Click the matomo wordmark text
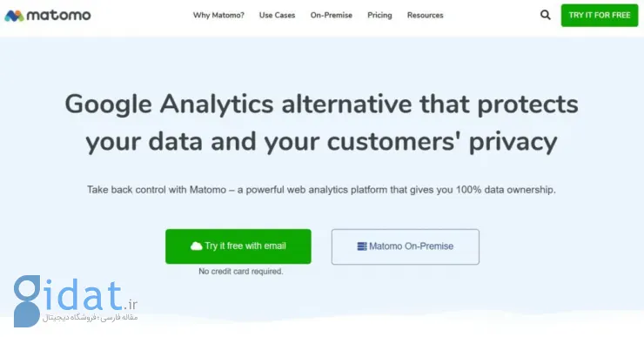644x337 pixels. 58,16
